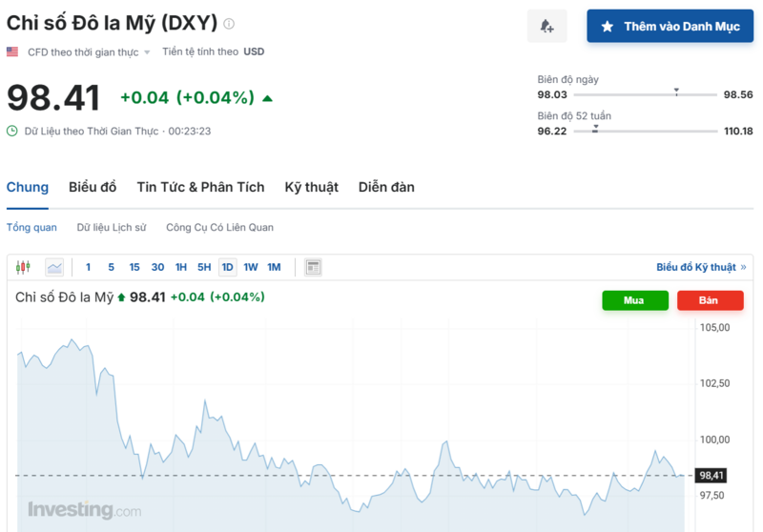Screen dimensions: 763x532
Task: Select the 1D chart interval
Action: (x=227, y=267)
